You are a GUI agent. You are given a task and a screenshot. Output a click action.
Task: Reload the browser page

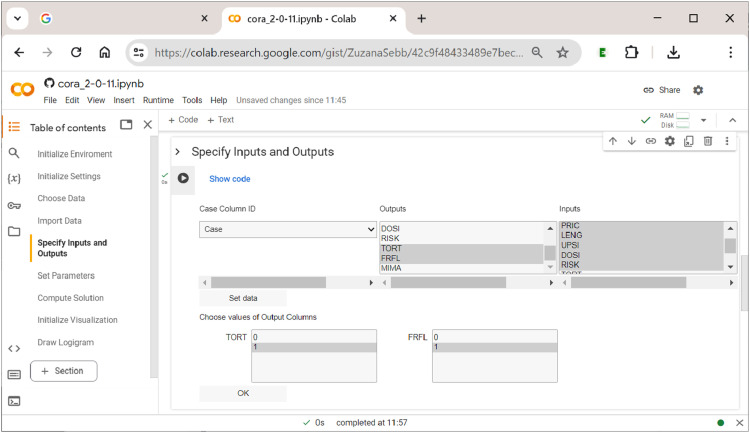pyautogui.click(x=76, y=52)
